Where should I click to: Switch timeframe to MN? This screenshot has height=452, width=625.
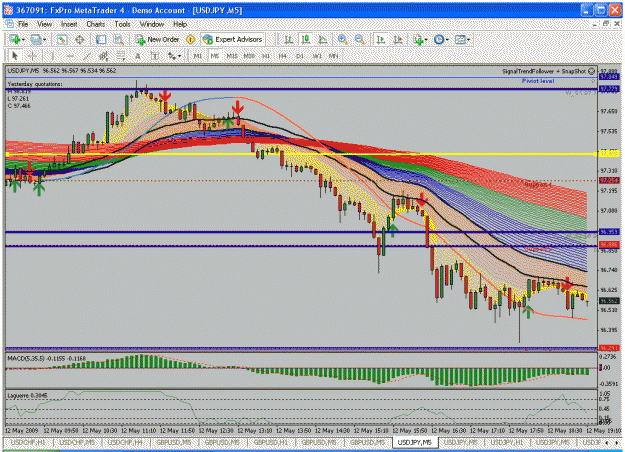click(x=334, y=56)
